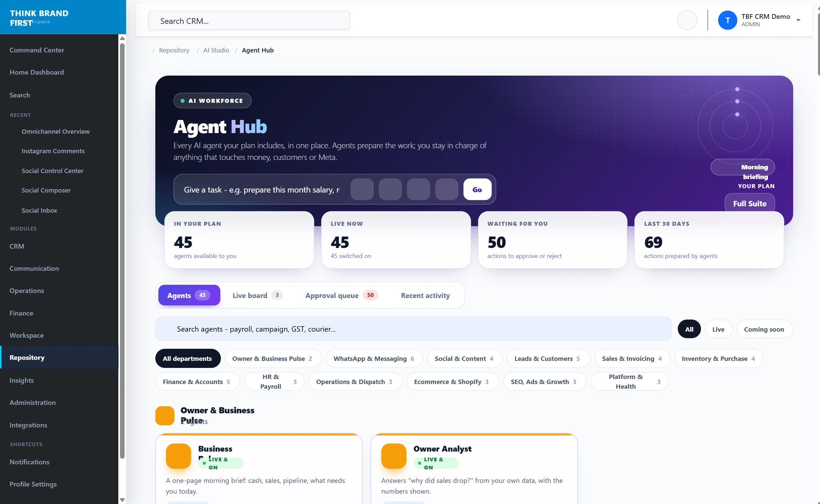Filter by Social & Content department
Screen dimensions: 820x504
tap(464, 359)
